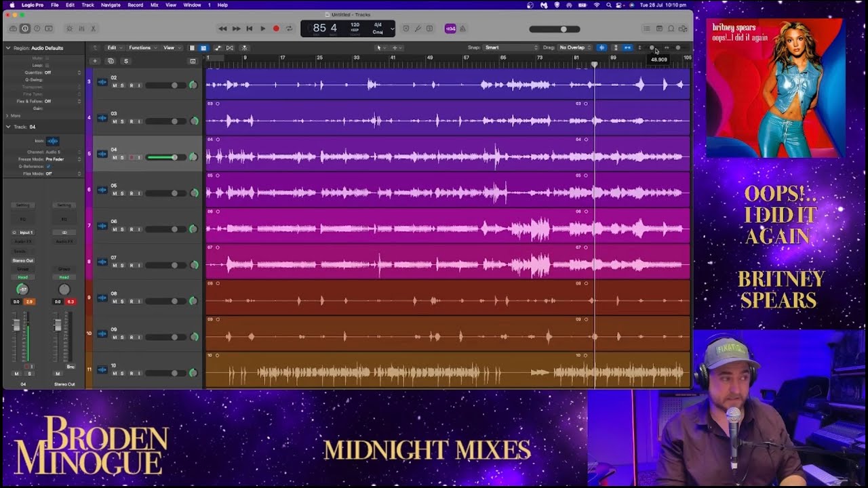
Task: Open the Snap dropdown showing Smart
Action: click(x=512, y=47)
